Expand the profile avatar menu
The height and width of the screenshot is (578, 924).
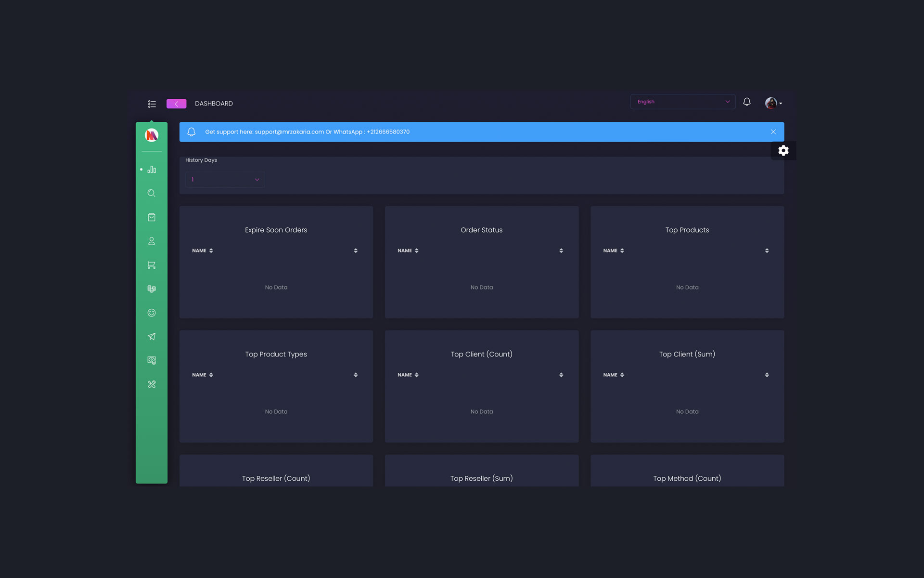773,103
